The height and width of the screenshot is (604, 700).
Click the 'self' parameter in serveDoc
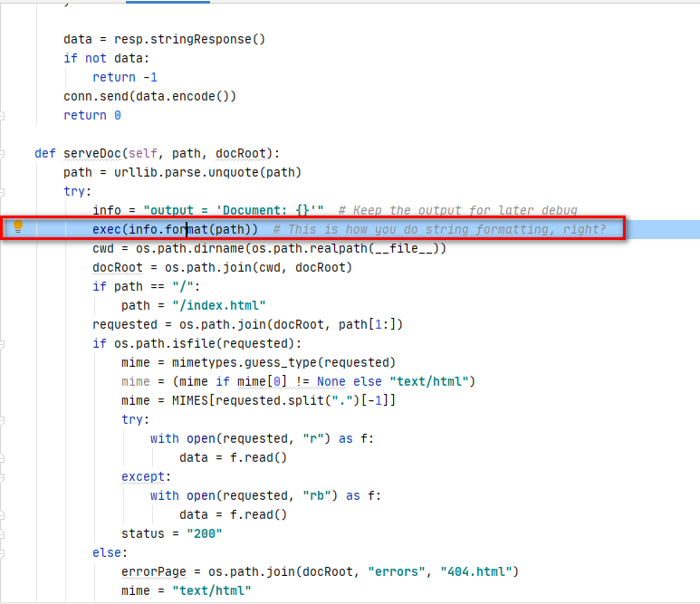click(142, 154)
